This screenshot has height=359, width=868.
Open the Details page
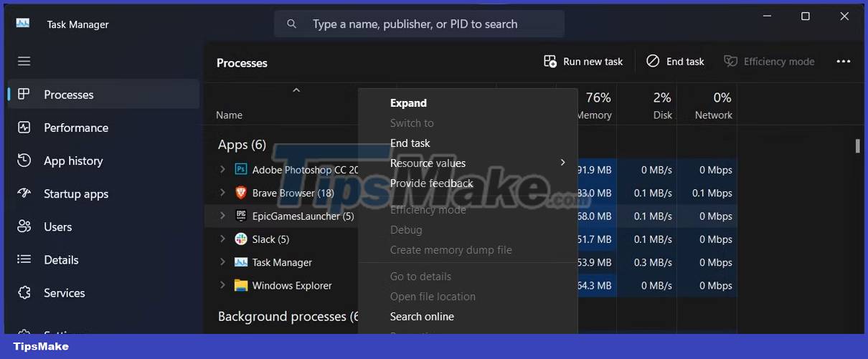[x=104, y=259]
